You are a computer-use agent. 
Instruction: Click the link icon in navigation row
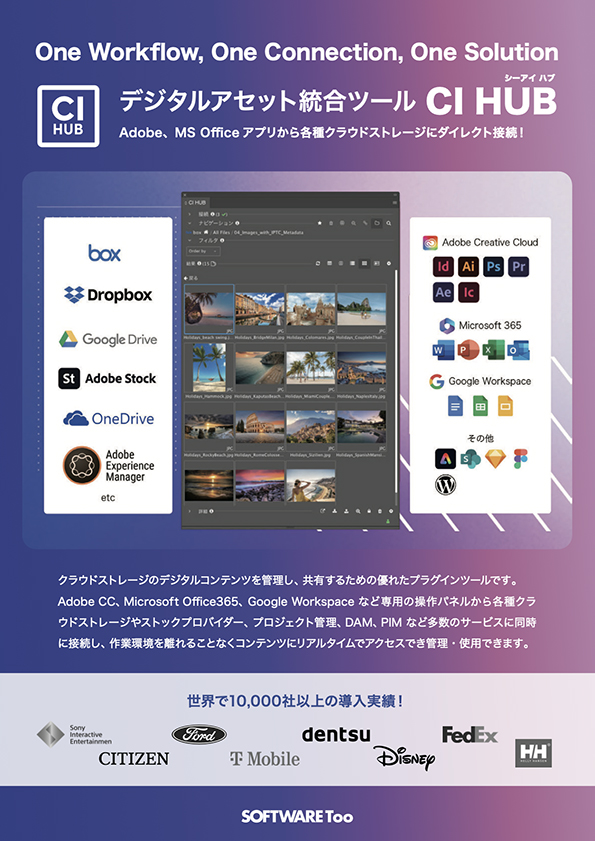(x=365, y=223)
